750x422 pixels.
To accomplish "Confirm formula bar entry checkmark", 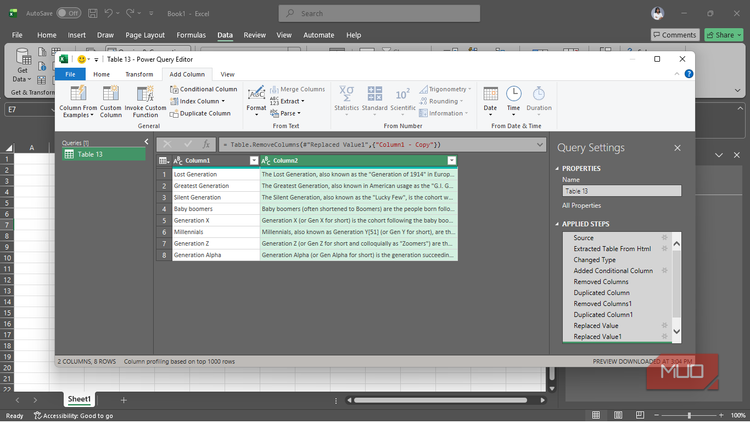I will coord(188,144).
